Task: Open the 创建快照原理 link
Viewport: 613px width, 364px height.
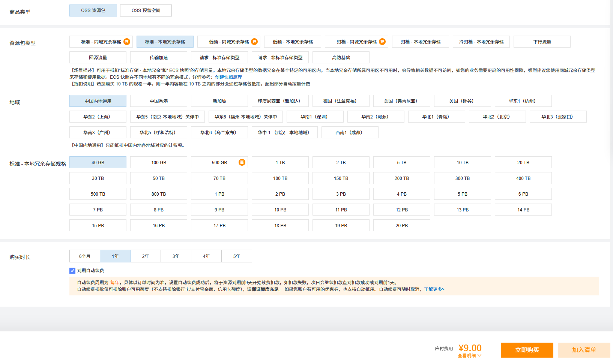Action: [x=228, y=77]
